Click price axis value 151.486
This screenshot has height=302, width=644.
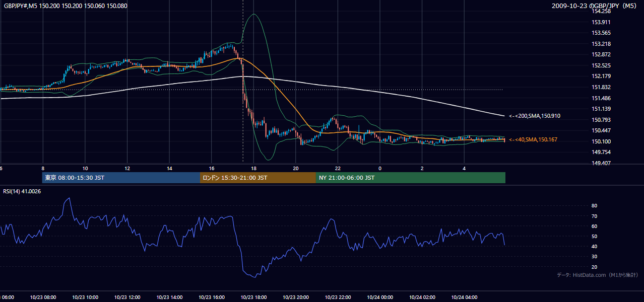click(602, 98)
